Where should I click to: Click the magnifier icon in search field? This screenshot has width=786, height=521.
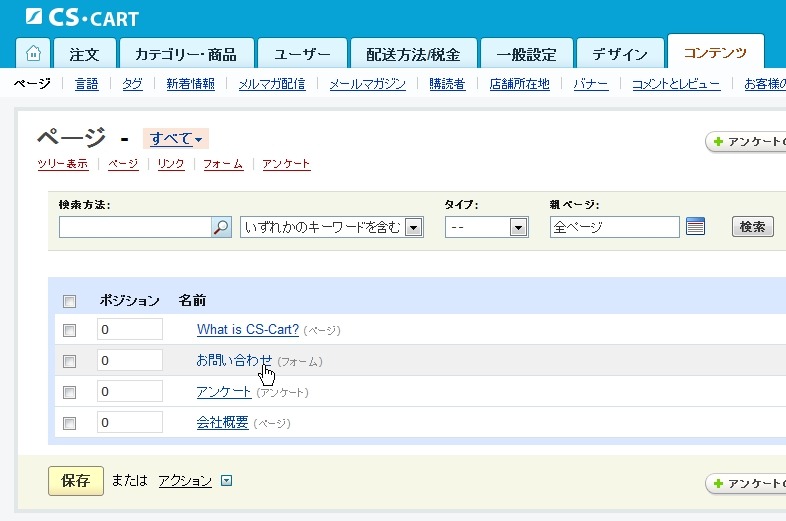[221, 227]
